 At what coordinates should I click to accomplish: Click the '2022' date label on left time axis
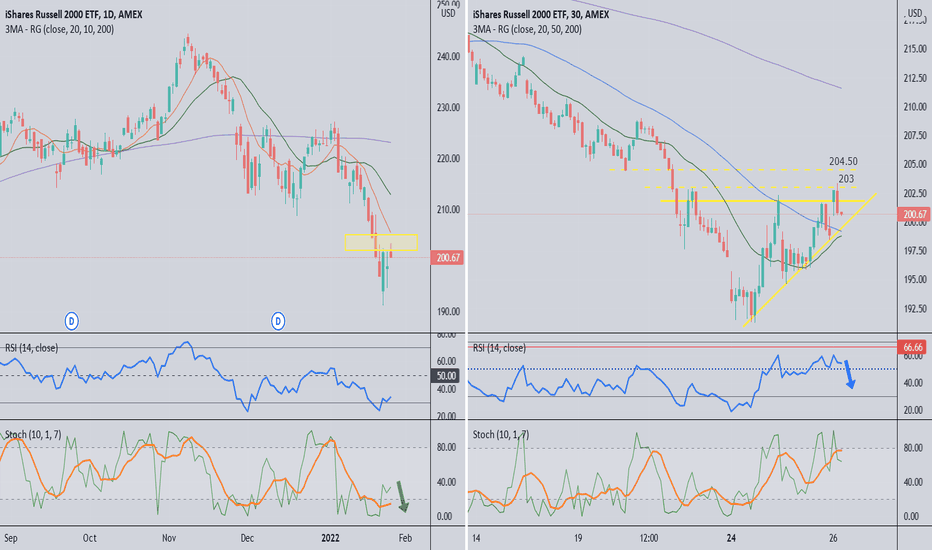tap(330, 538)
